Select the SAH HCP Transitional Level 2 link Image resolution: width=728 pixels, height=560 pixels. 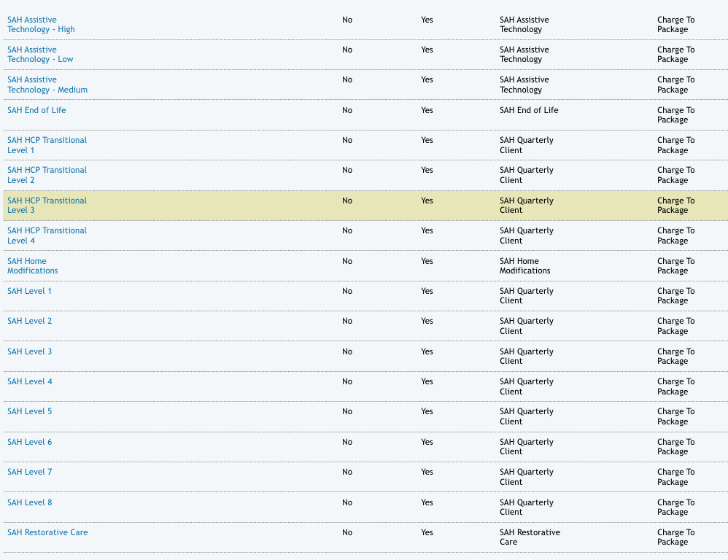[x=47, y=175]
